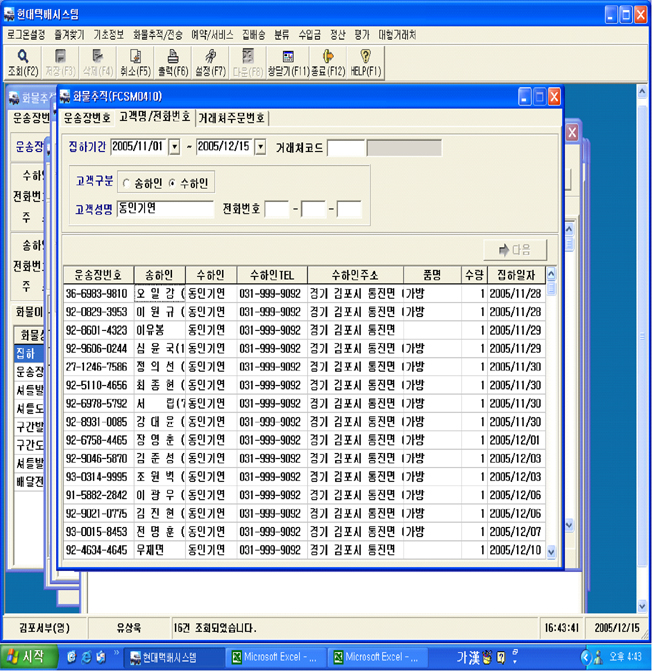
Task: Click the 출력(F6) print toolbar icon
Action: (x=172, y=61)
